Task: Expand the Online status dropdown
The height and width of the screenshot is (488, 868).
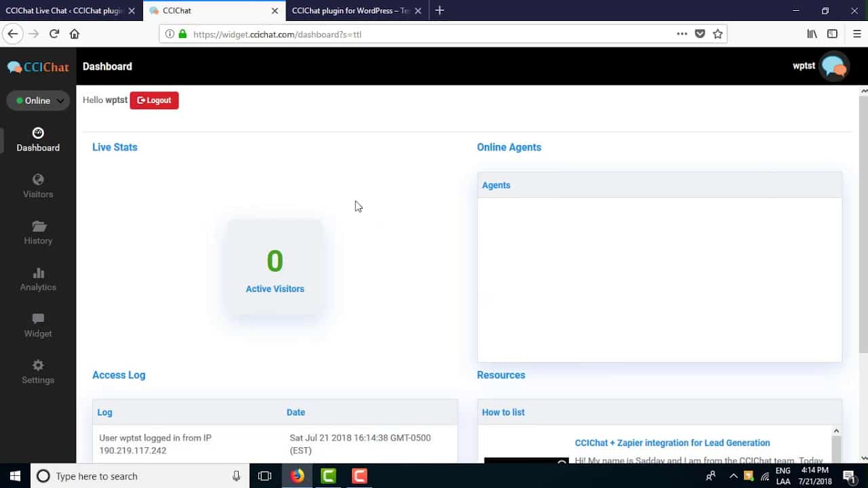Action: coord(38,100)
